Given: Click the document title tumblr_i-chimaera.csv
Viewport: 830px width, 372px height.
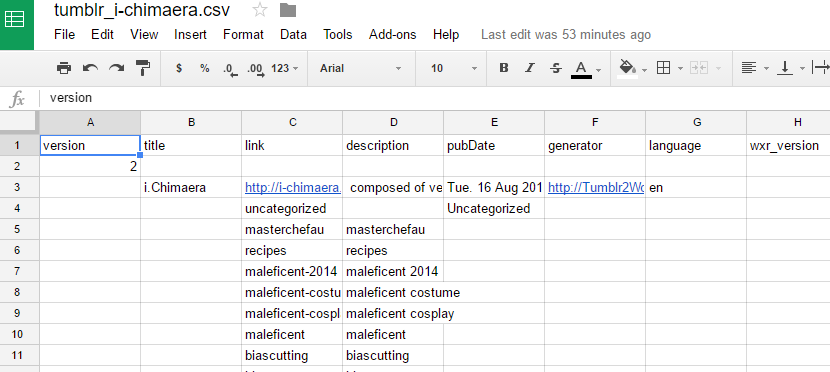Looking at the screenshot, I should coord(142,10).
